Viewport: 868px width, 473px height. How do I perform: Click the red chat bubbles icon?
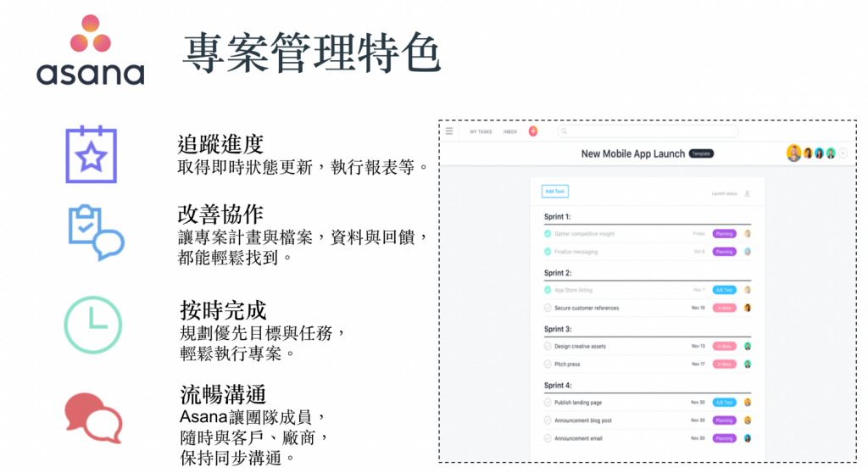(93, 417)
